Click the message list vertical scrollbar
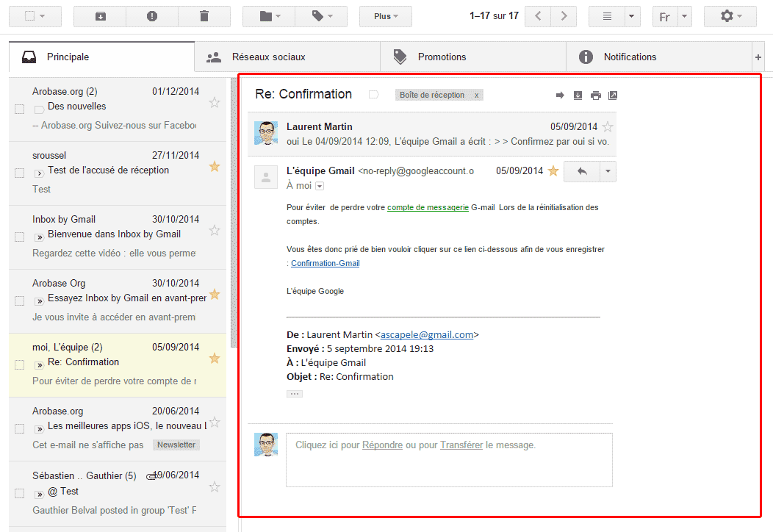This screenshot has height=532, width=773. (x=234, y=213)
